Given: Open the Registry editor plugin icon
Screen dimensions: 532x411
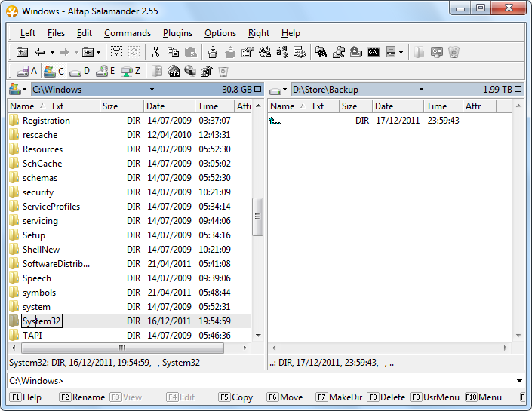Looking at the screenshot, I should pyautogui.click(x=206, y=71).
